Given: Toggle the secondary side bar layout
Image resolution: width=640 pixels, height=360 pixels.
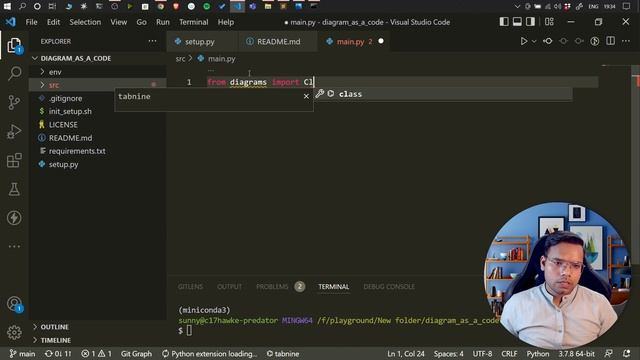Looking at the screenshot, I should tap(530, 22).
